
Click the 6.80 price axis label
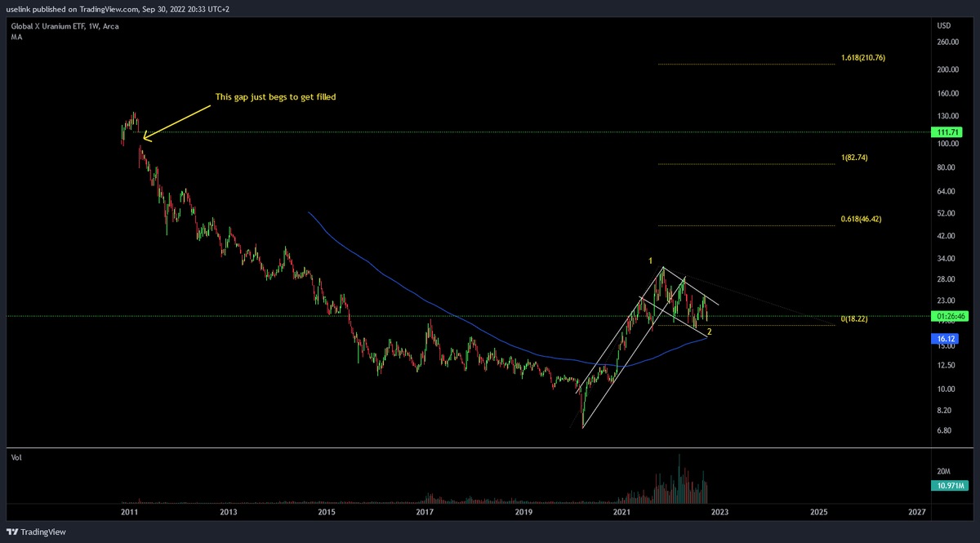945,431
